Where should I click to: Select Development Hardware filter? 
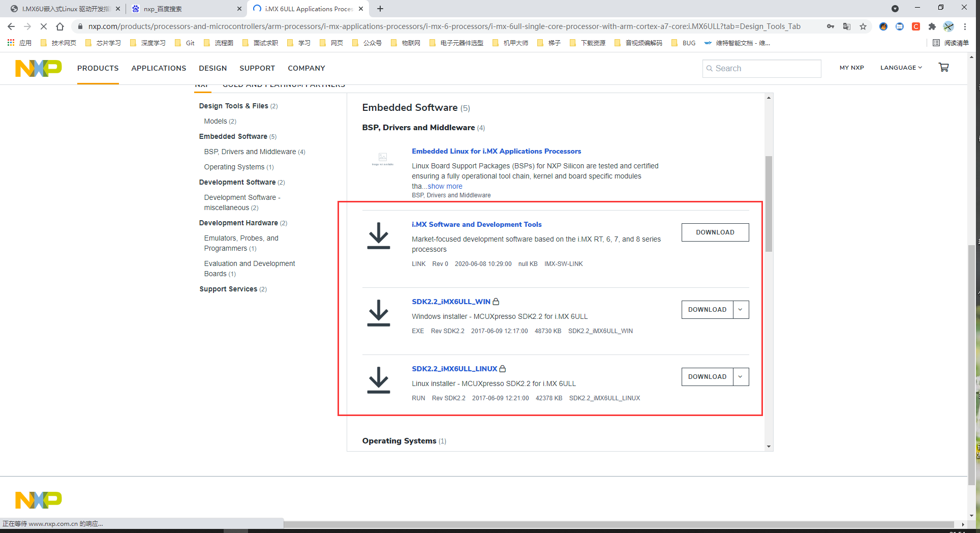pos(243,223)
